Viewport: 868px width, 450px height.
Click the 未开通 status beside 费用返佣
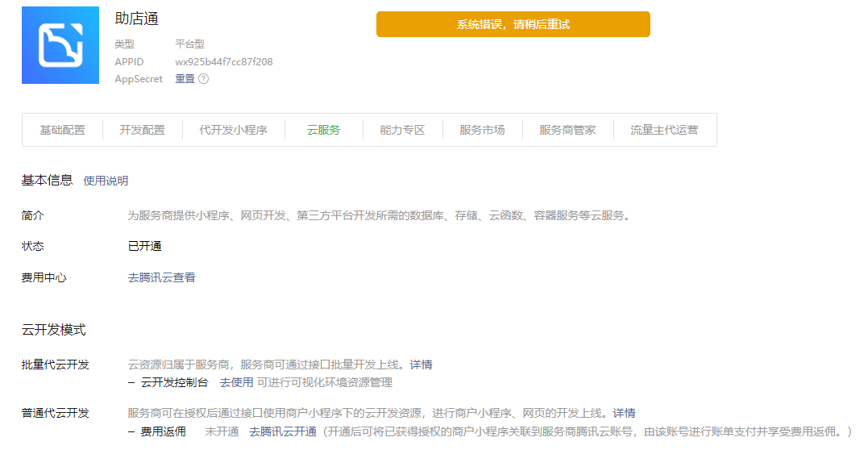tap(222, 431)
